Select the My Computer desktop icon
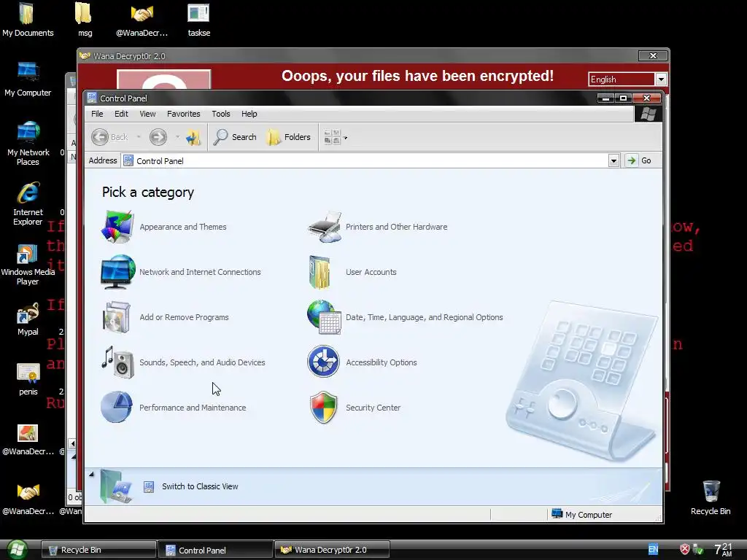The height and width of the screenshot is (560, 747). coord(28,79)
